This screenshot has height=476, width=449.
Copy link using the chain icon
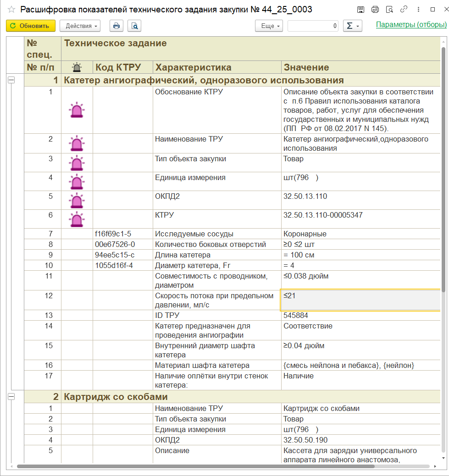coord(404,9)
